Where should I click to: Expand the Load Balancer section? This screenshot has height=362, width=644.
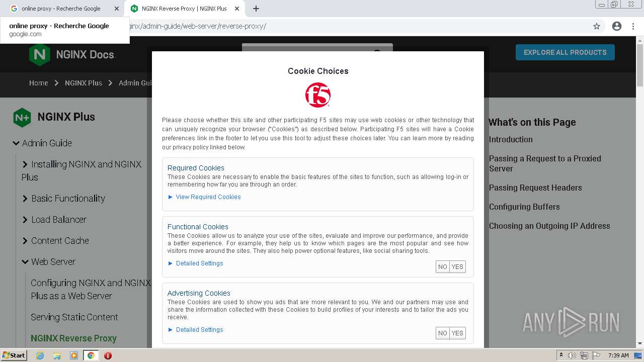click(x=25, y=220)
